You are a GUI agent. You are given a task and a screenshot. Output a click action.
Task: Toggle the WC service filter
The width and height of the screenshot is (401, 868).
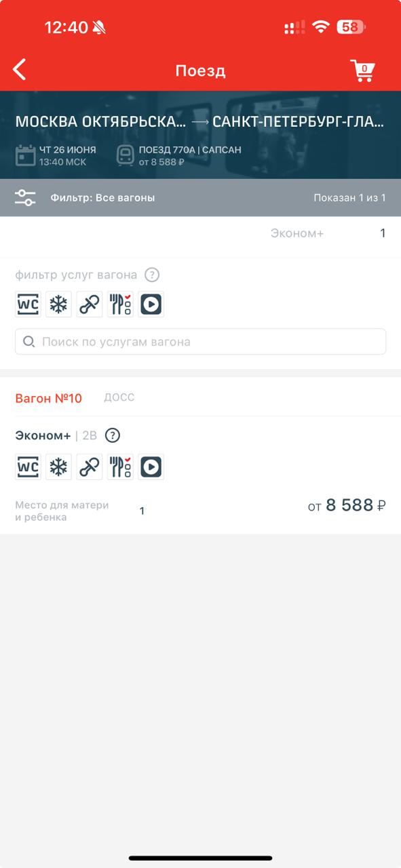[x=28, y=304]
